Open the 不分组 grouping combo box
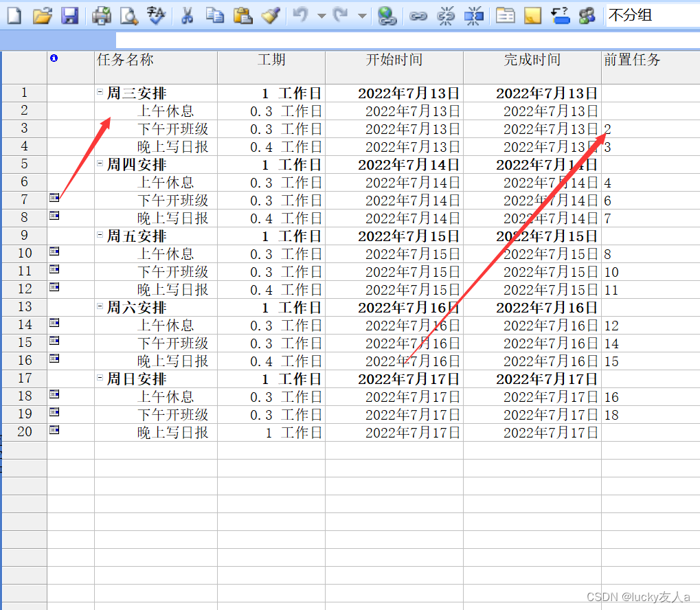 (x=653, y=16)
